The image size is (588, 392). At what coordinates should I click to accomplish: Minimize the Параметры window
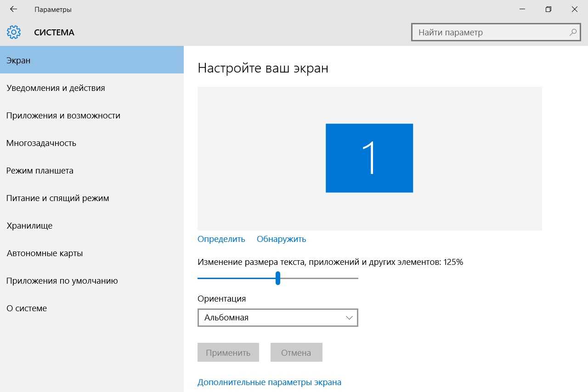522,9
